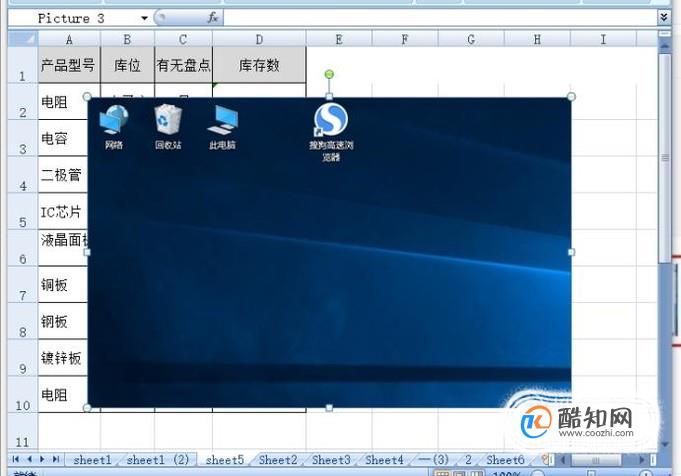Click the 镀锌板 cell
Viewport: 681px width, 476px height.
pos(63,358)
